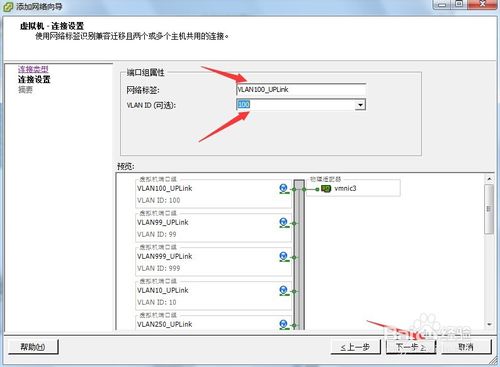Click the 上一步 back button
This screenshot has width=500, height=367.
(x=355, y=347)
